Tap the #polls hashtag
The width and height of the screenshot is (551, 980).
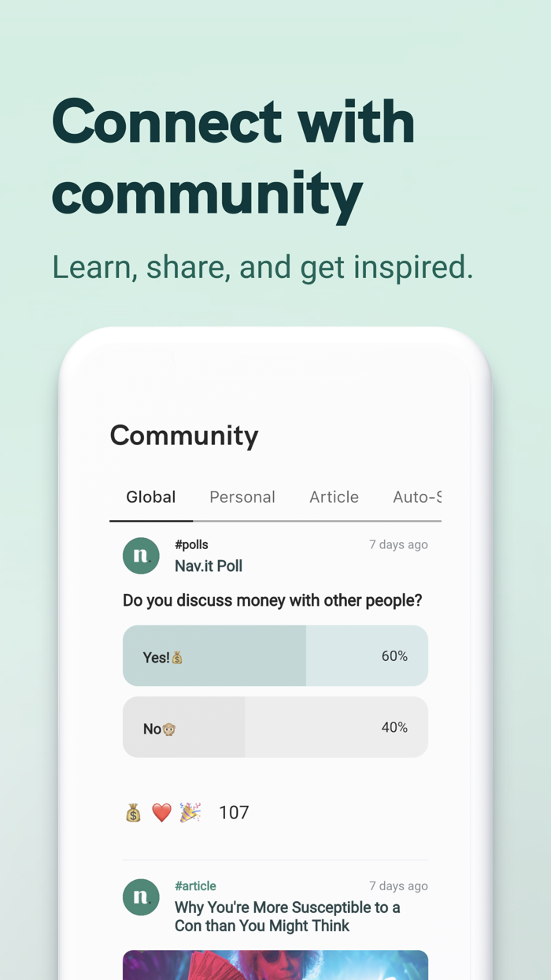pos(191,544)
